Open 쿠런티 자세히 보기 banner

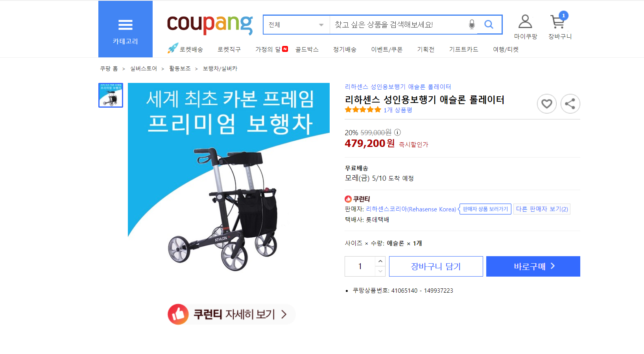pos(231,314)
